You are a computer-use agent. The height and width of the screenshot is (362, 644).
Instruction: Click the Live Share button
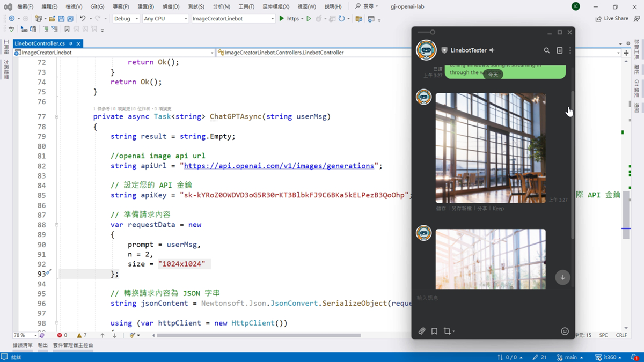pyautogui.click(x=612, y=19)
